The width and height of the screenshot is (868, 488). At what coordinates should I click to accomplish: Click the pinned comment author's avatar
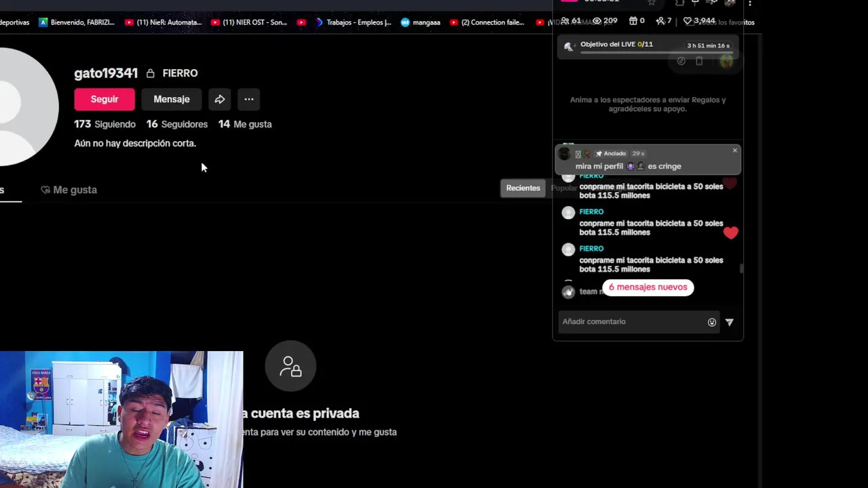point(564,155)
